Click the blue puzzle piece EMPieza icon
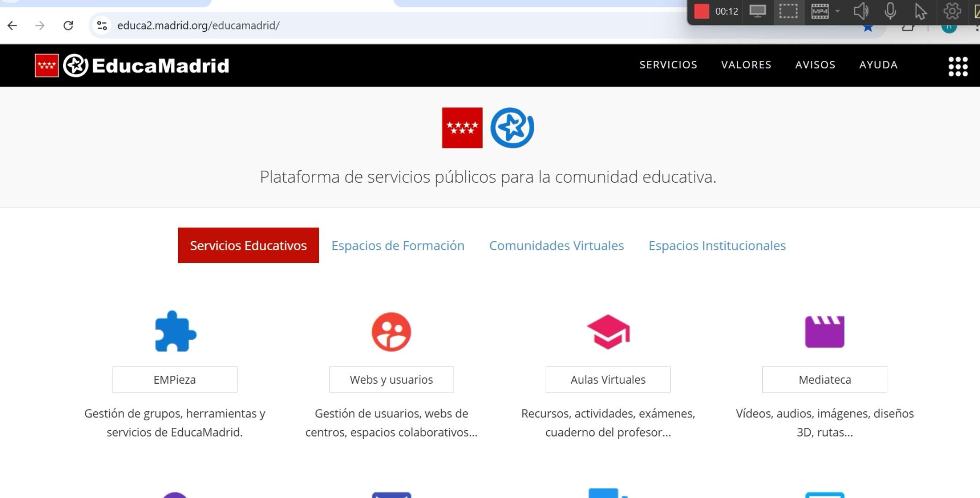Viewport: 980px width, 498px height. click(x=175, y=332)
